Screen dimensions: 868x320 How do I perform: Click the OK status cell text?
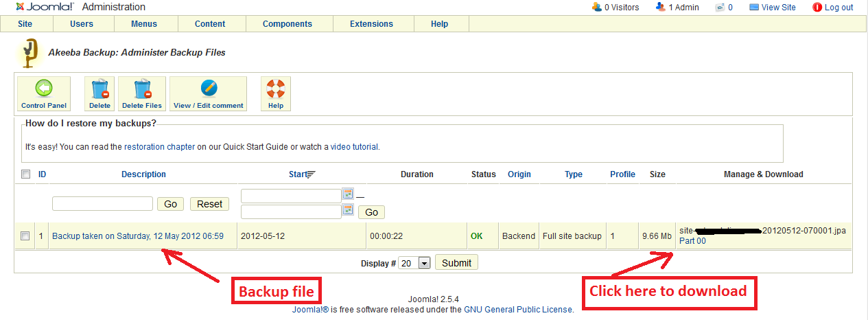point(476,236)
